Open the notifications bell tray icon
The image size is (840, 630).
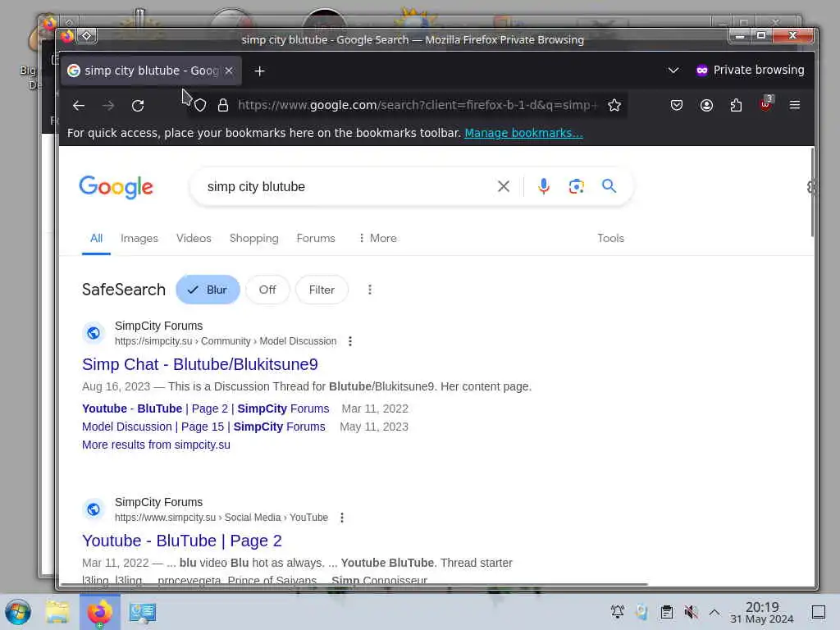618,612
